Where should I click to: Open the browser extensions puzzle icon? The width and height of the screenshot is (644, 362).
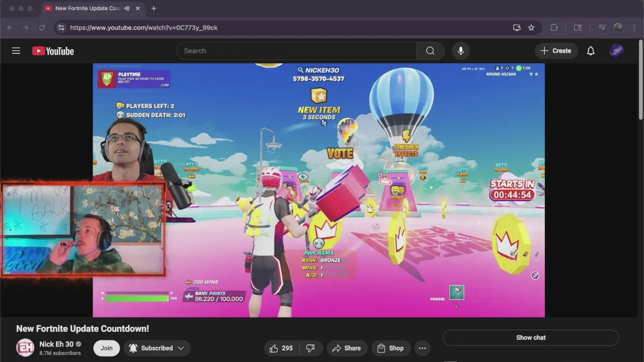pos(554,28)
